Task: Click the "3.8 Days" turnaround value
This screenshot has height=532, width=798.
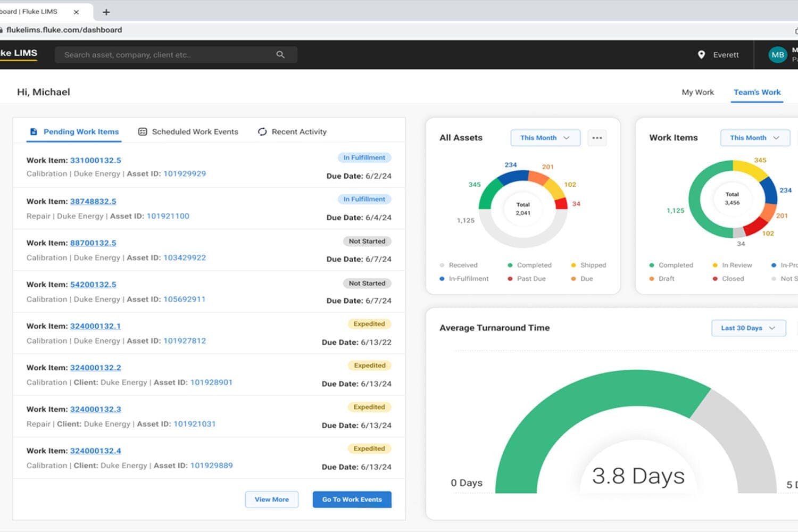Action: pos(638,476)
